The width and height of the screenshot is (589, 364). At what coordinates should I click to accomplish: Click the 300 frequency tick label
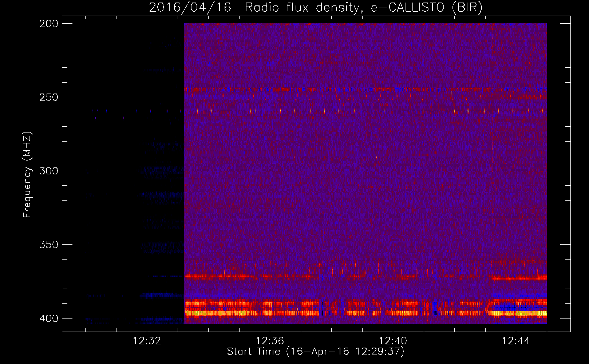[49, 171]
